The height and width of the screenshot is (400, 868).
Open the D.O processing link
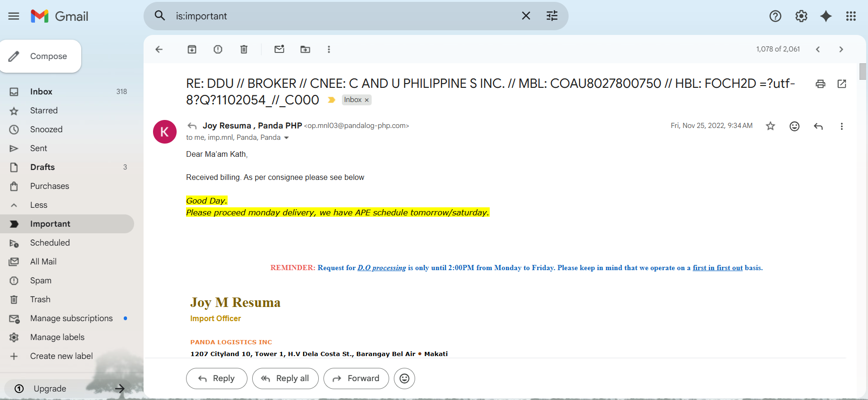381,268
